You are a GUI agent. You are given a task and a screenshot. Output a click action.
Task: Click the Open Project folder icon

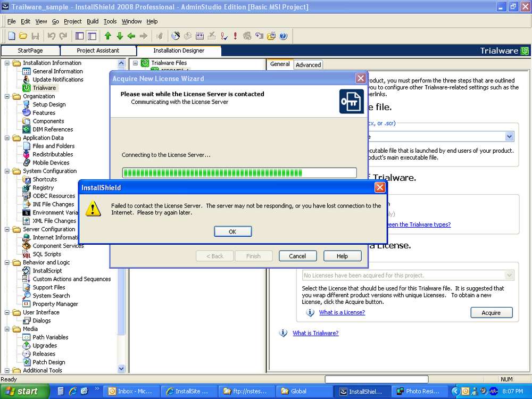23,36
